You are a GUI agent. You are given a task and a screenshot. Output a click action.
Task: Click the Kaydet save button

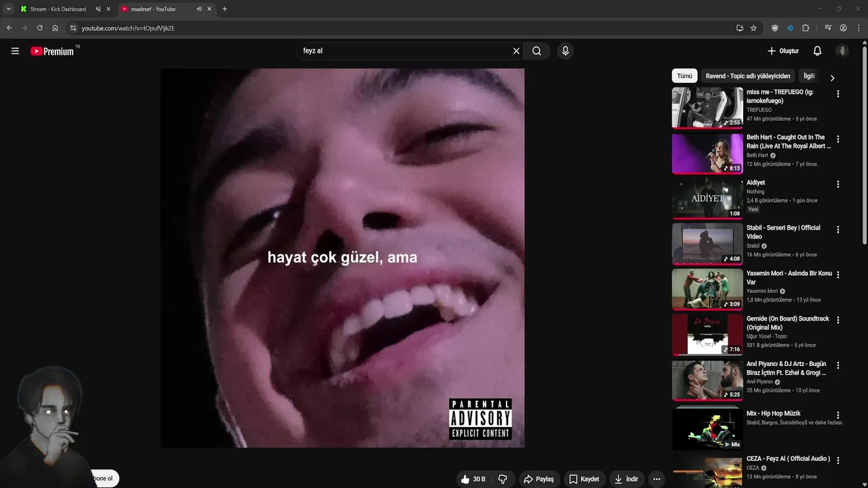pos(584,479)
